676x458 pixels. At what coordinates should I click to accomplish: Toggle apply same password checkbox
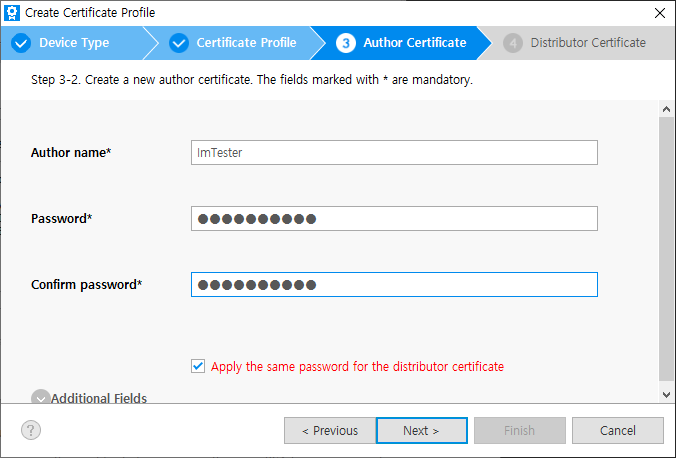click(x=198, y=366)
